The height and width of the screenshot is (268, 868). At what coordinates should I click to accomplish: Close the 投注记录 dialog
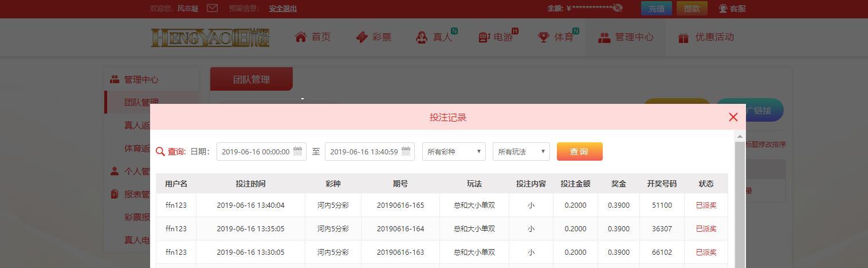tap(733, 117)
